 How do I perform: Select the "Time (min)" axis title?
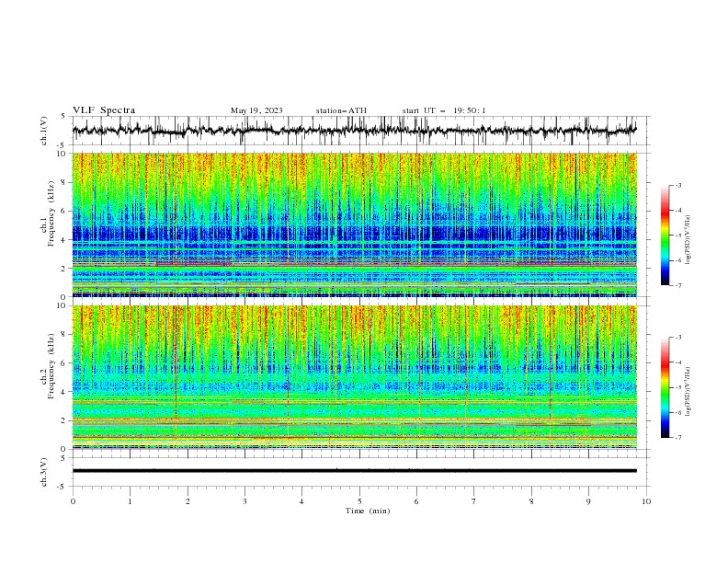[x=368, y=511]
